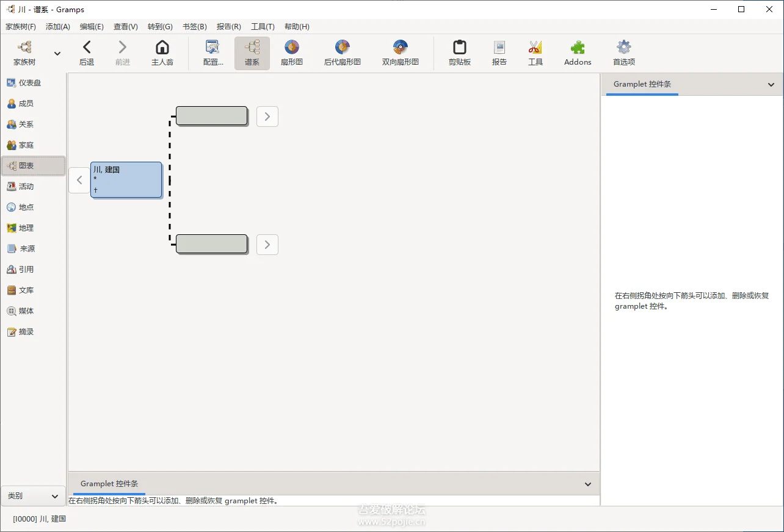Open the 报告(R) menu
This screenshot has width=784, height=532.
[x=228, y=27]
